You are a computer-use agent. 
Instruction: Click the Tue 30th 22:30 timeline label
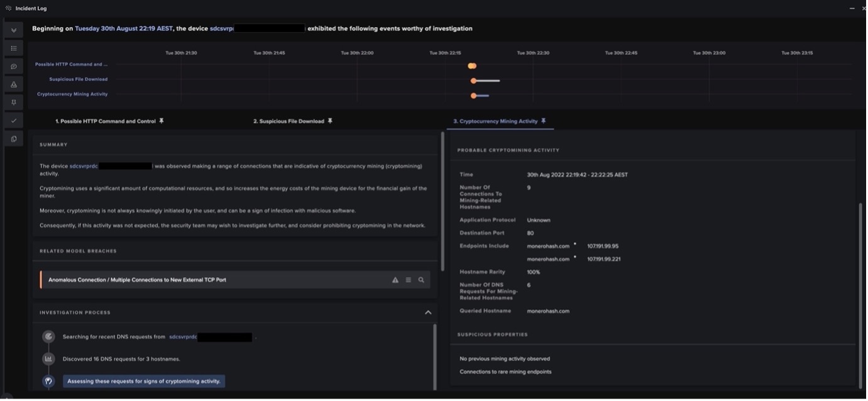pyautogui.click(x=533, y=53)
